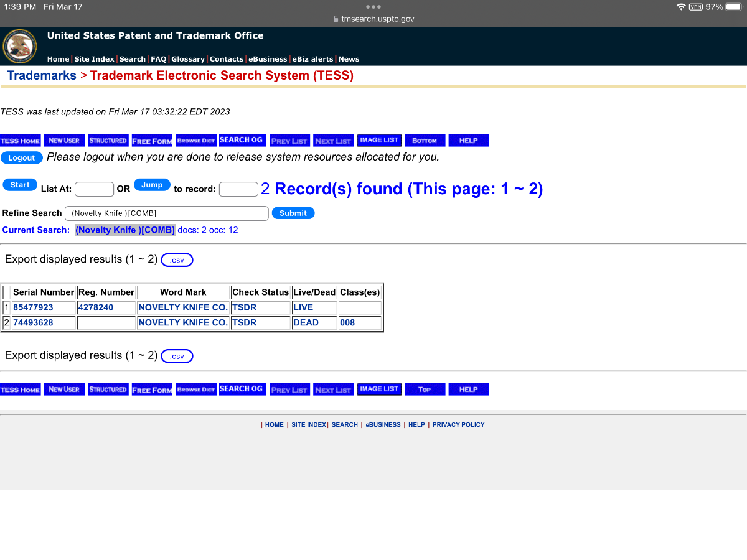Open serial number 74493628

33,322
